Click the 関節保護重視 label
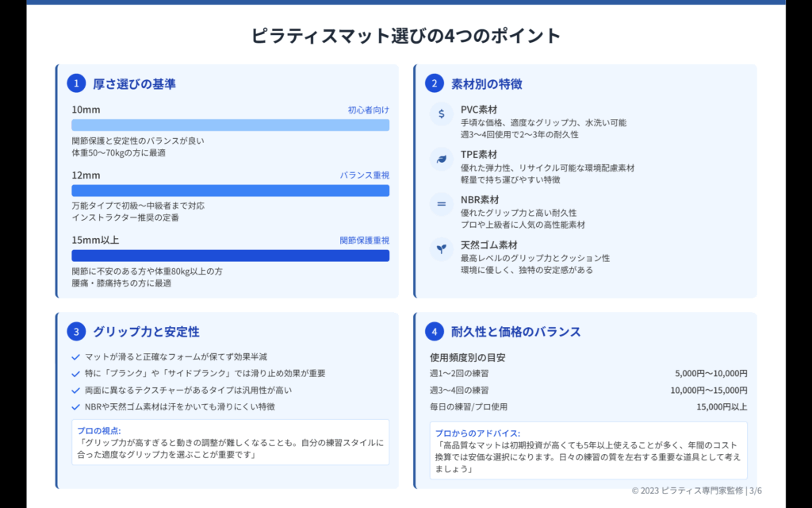This screenshot has height=508, width=812. (x=364, y=240)
